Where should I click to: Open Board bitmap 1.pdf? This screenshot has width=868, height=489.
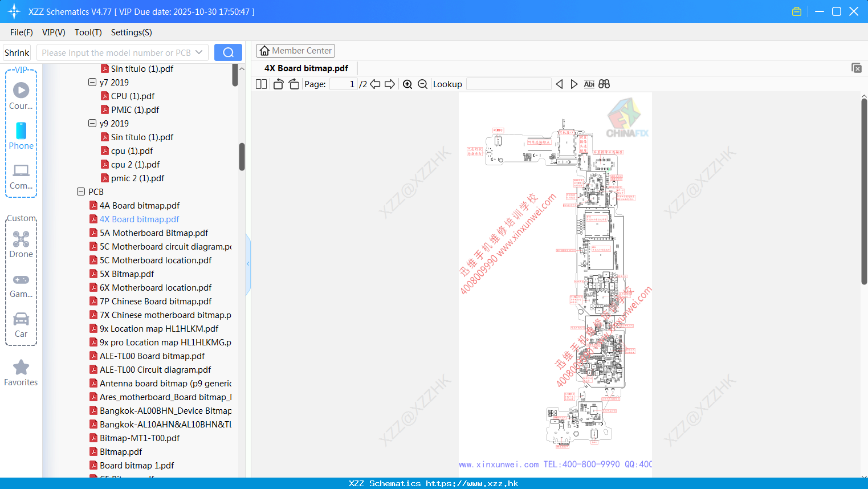(132, 465)
